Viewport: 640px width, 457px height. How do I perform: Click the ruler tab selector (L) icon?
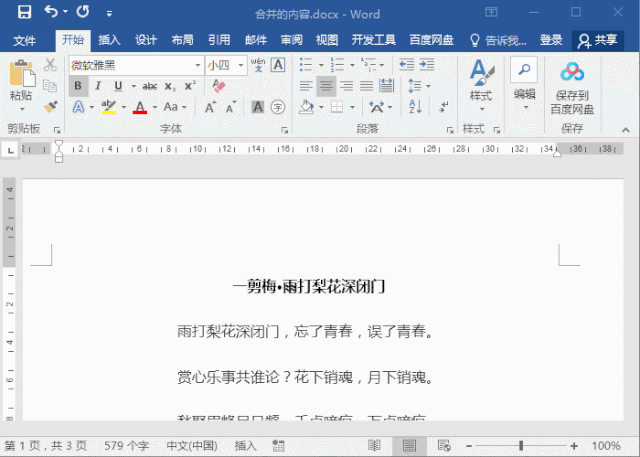pyautogui.click(x=10, y=150)
